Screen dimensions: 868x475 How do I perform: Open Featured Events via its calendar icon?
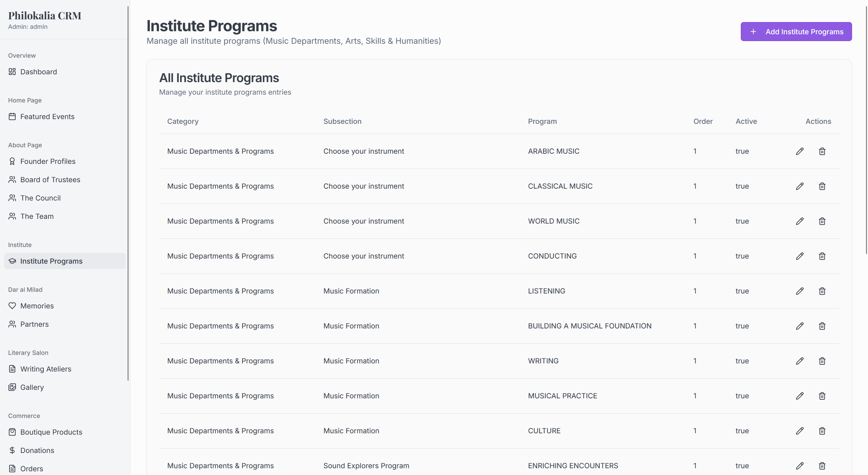click(x=12, y=116)
